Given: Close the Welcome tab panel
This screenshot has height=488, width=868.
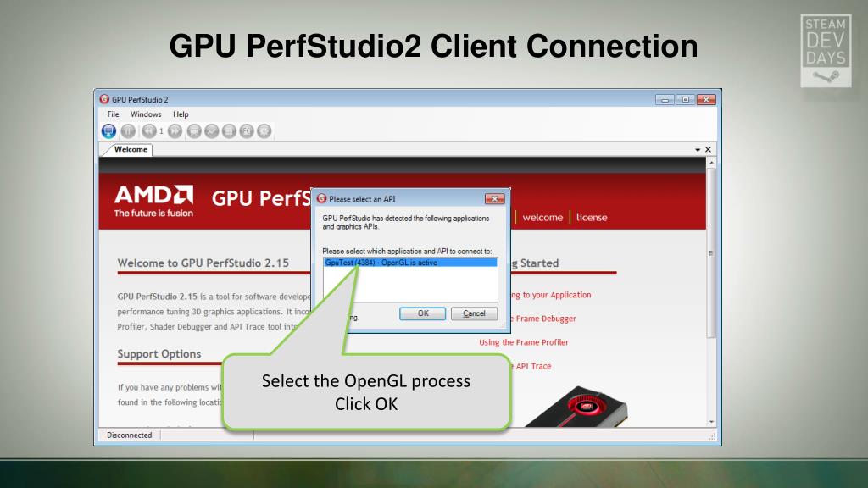Looking at the screenshot, I should coord(708,149).
